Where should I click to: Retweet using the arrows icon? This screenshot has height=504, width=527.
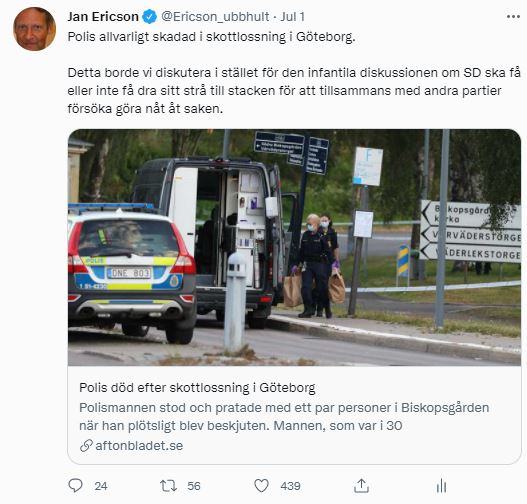pos(168,486)
